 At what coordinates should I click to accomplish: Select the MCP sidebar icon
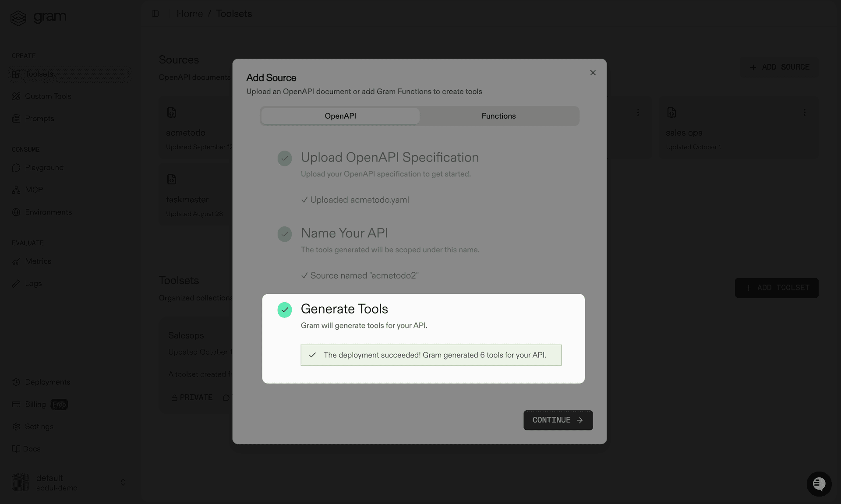pyautogui.click(x=16, y=190)
